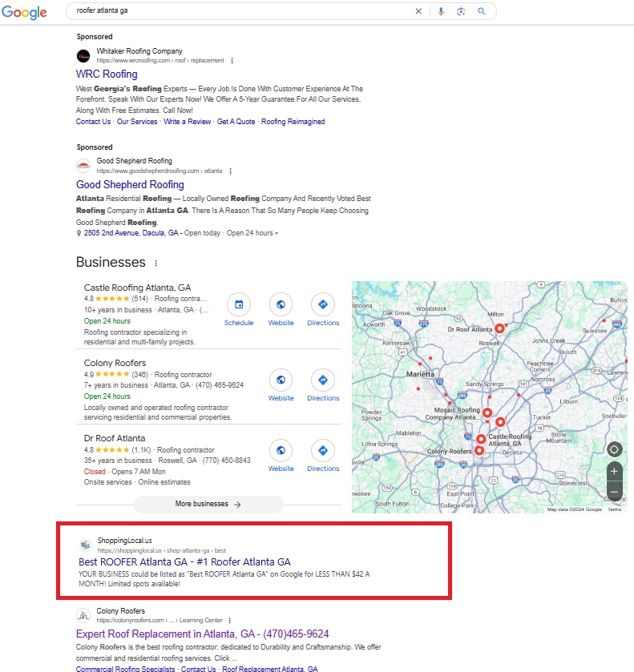The height and width of the screenshot is (672, 634).
Task: Zoom in on the map with plus button
Action: [614, 471]
